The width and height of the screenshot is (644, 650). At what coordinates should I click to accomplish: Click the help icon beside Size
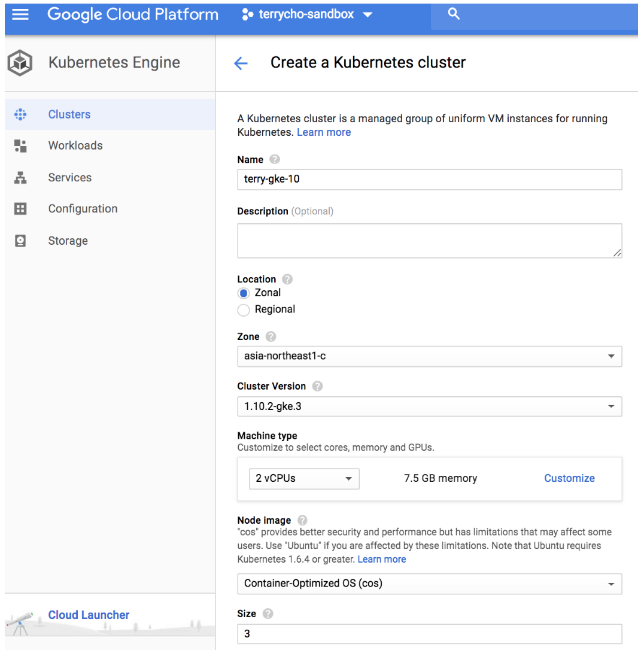268,613
